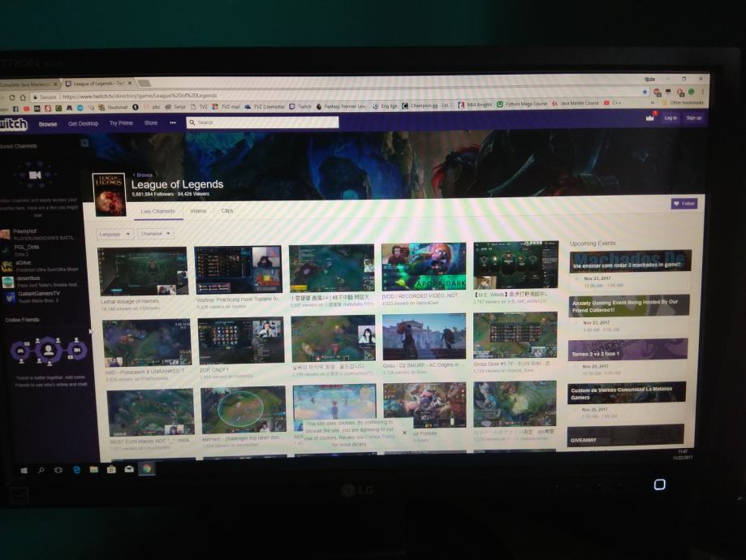Open 'Torneo 2 vs 2 fase 1' event
Image resolution: width=746 pixels, height=560 pixels.
coord(627,350)
